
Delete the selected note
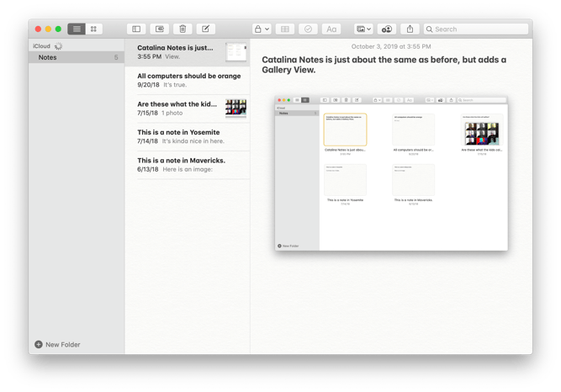pyautogui.click(x=183, y=29)
